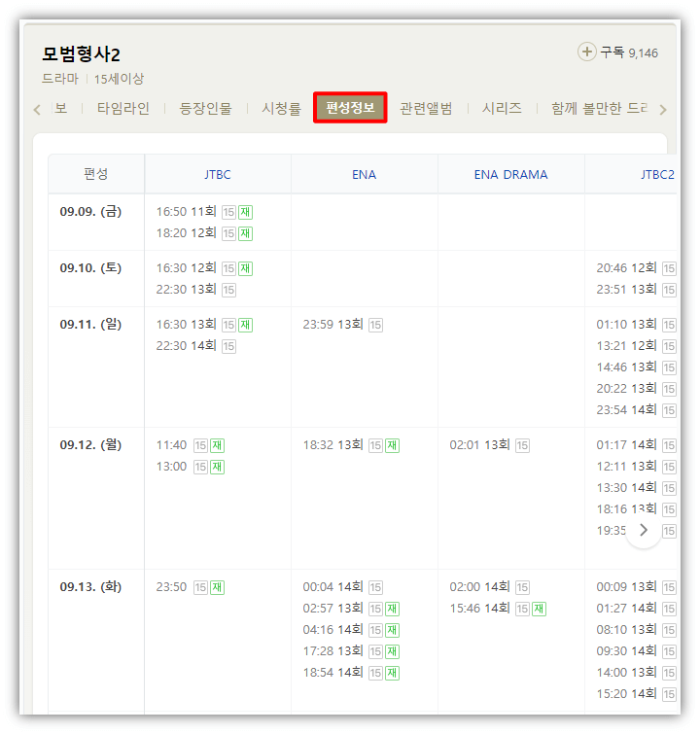This screenshot has width=700, height=734.
Task: Move the tab list left with the arrow
Action: point(38,110)
